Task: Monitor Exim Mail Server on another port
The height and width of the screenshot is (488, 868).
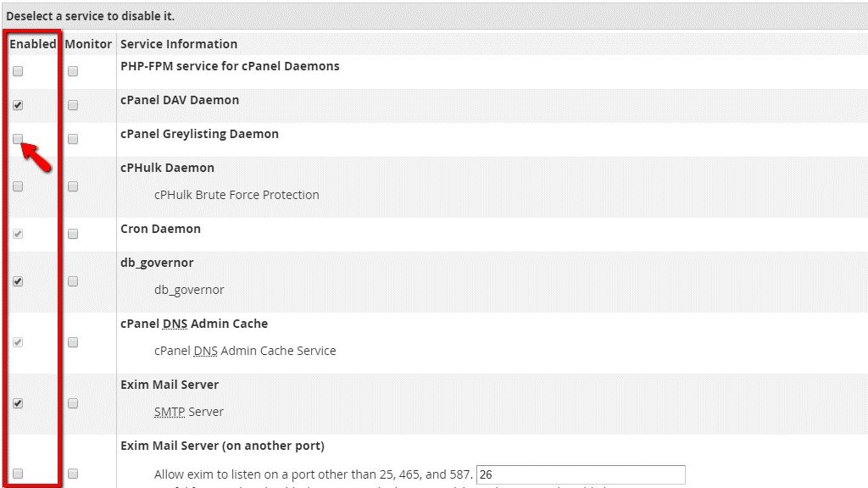Action: [73, 474]
